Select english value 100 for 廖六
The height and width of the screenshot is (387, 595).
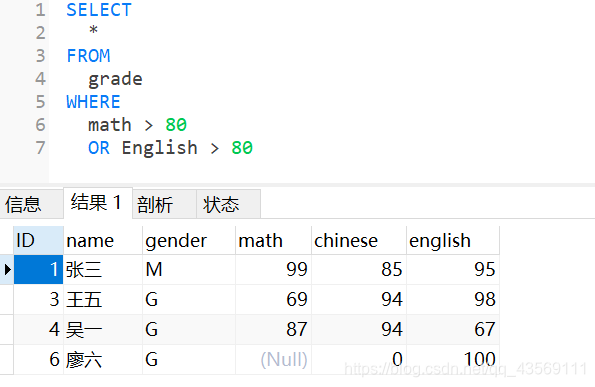pos(453,359)
